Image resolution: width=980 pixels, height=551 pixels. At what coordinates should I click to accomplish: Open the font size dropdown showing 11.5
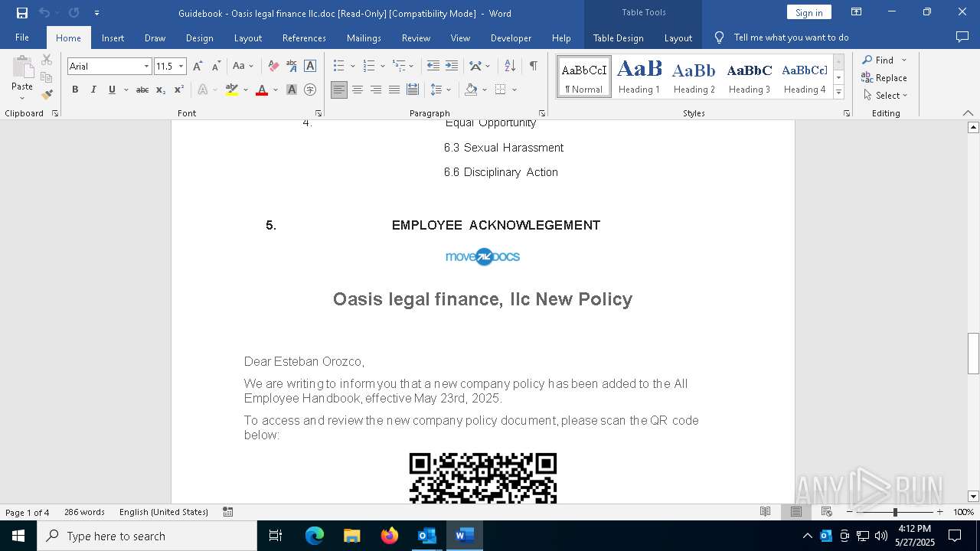click(181, 67)
